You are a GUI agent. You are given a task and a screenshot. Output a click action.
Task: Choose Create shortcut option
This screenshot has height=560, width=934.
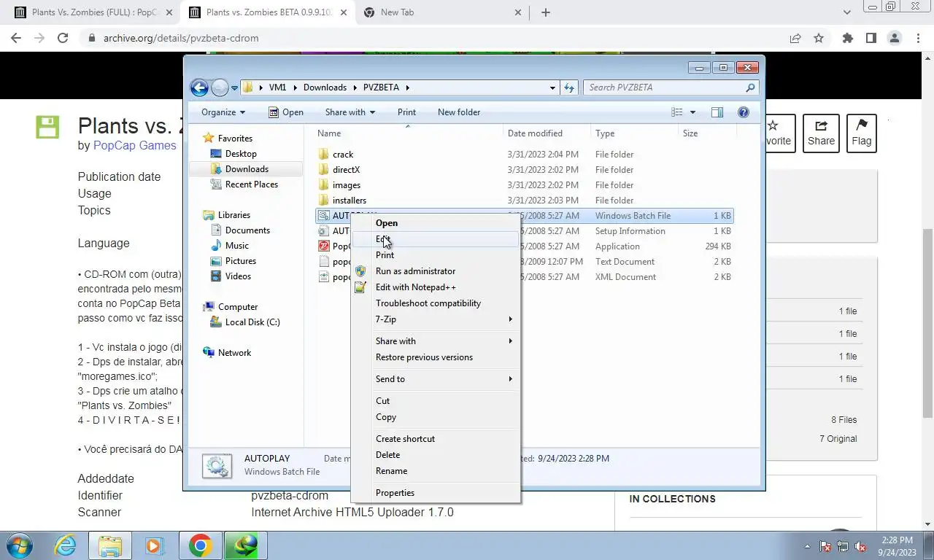click(x=436, y=439)
